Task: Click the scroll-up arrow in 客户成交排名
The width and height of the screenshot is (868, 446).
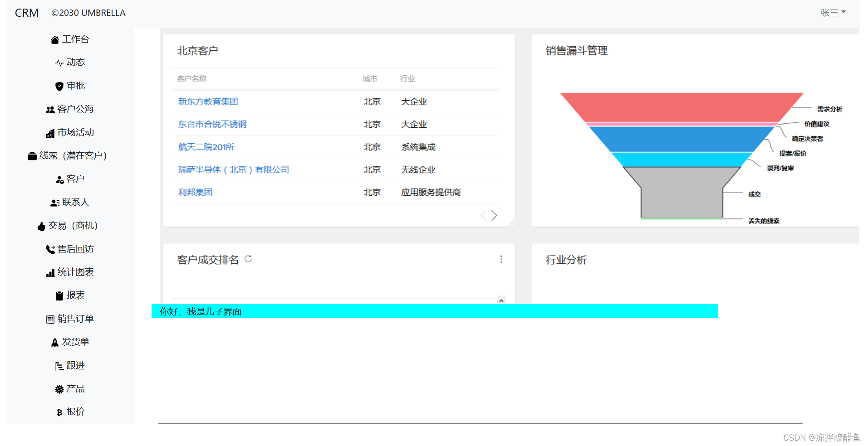Action: point(501,301)
